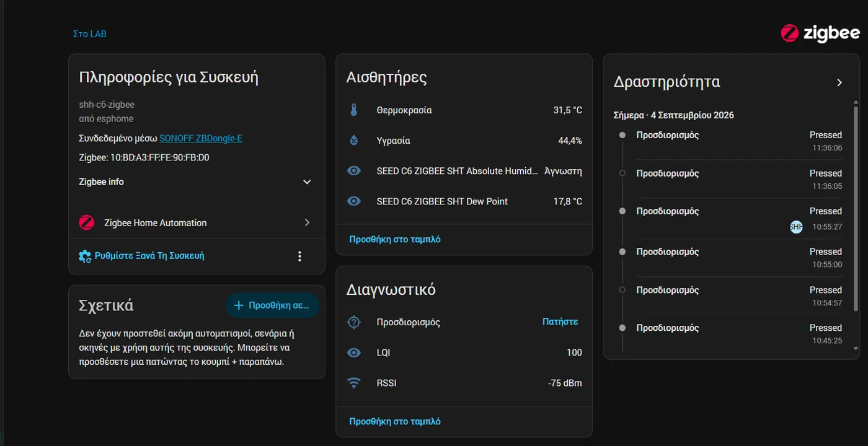Click the SHH user avatar at 10:55:27
This screenshot has height=446, width=868.
tap(796, 227)
